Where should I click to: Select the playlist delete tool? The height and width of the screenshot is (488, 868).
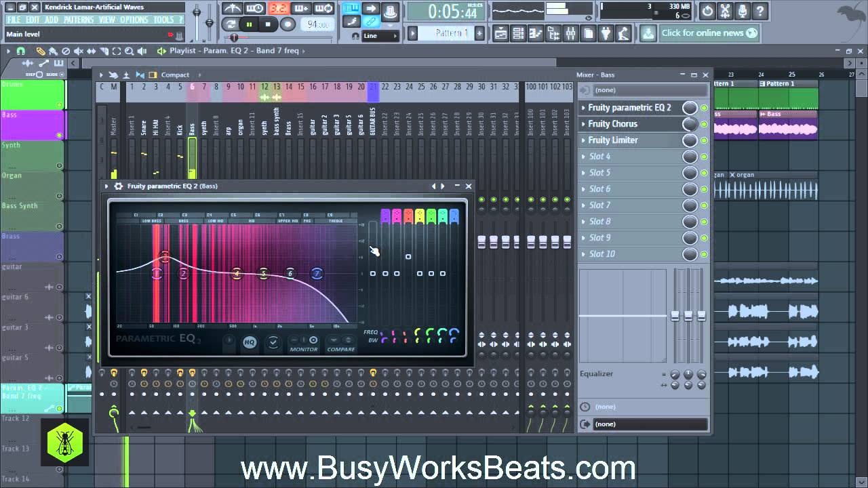66,51
